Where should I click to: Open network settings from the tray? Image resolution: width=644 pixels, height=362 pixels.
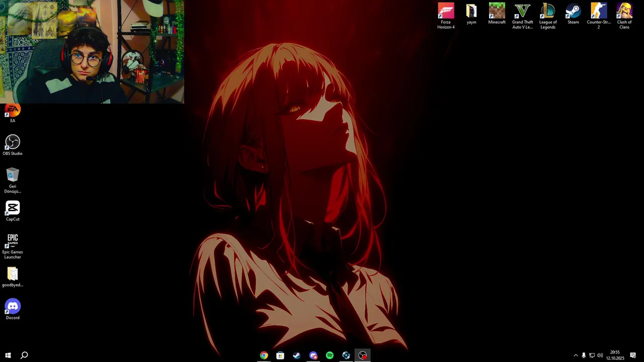coord(592,355)
